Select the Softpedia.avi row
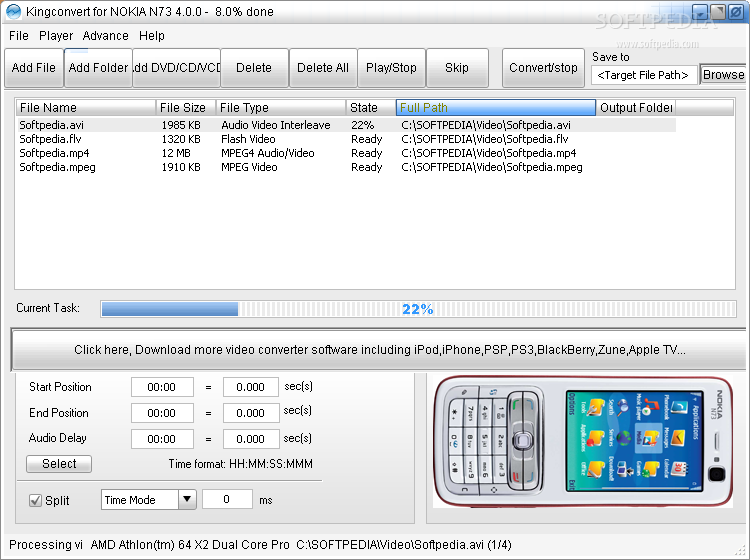750x560 pixels. point(346,125)
